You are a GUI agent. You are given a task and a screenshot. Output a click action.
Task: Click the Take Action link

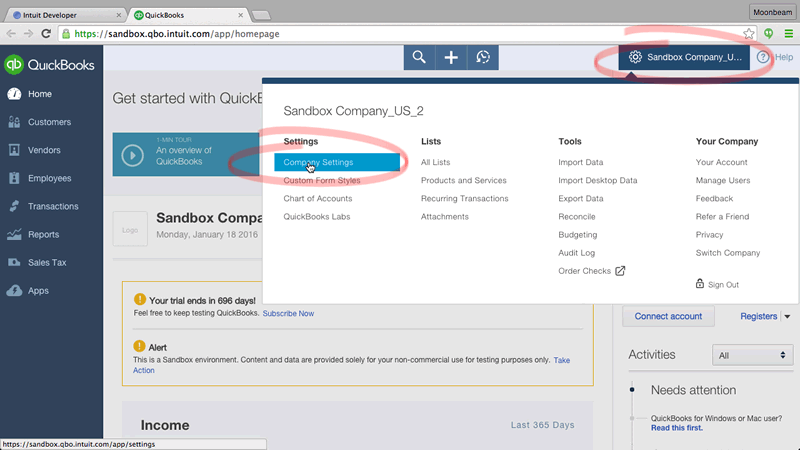(x=561, y=360)
